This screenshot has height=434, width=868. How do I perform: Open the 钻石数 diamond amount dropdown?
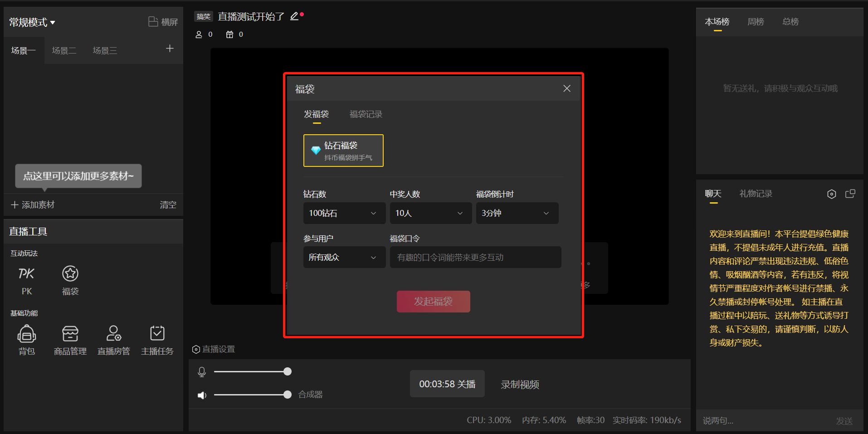pyautogui.click(x=344, y=213)
